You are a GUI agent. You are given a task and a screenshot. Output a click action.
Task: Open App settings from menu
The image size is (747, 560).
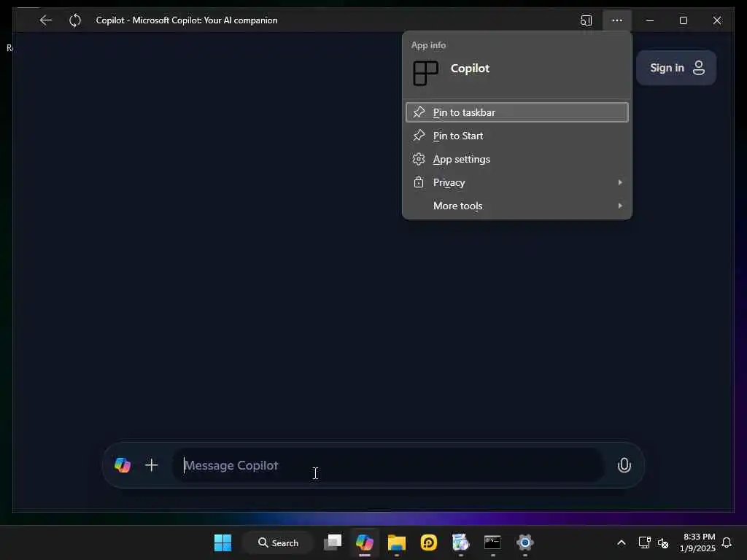point(517,159)
